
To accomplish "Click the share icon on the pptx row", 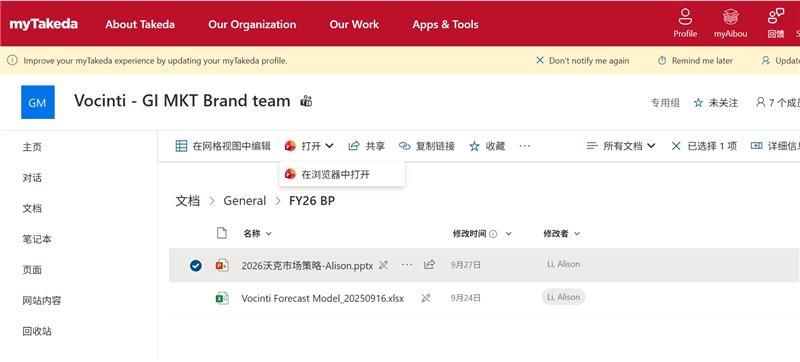I will 430,265.
